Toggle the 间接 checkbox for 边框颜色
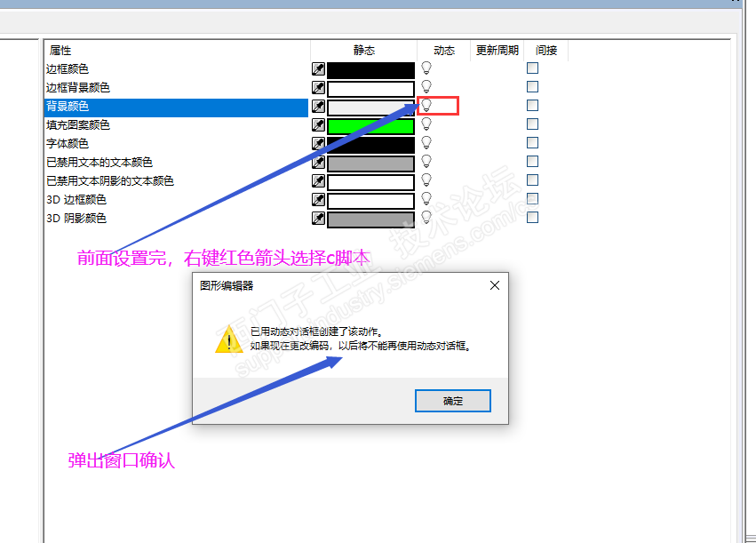 [532, 68]
